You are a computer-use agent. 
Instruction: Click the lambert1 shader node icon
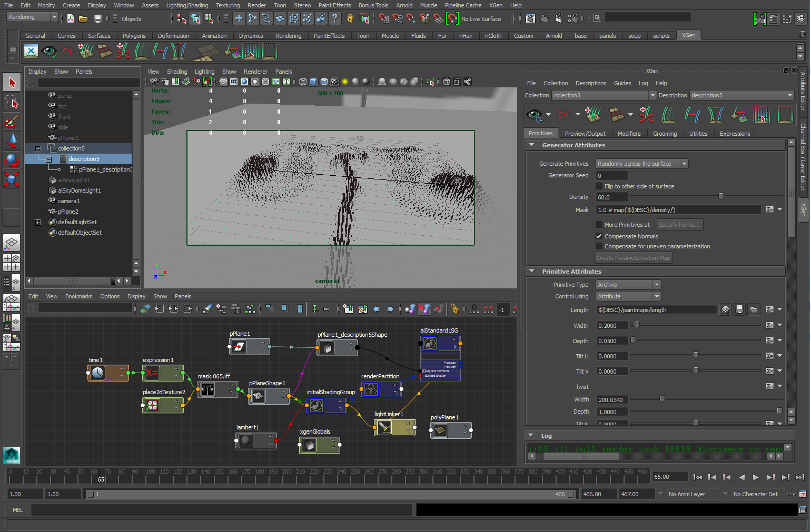point(245,440)
